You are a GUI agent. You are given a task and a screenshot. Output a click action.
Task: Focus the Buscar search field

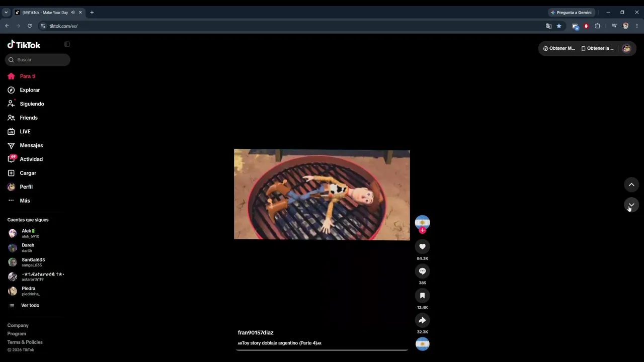pos(38,60)
